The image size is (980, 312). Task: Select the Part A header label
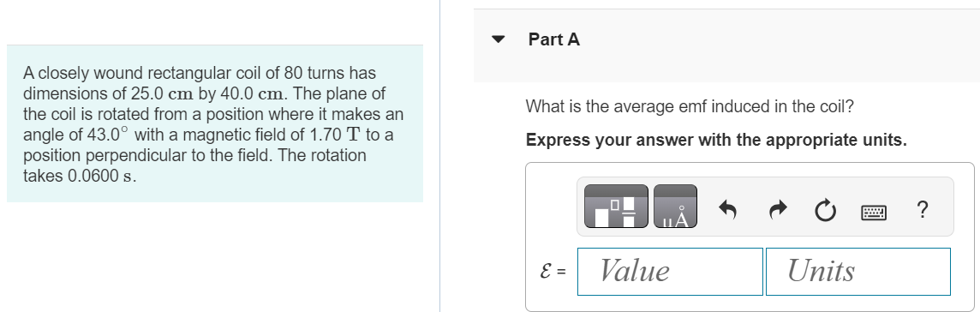553,39
